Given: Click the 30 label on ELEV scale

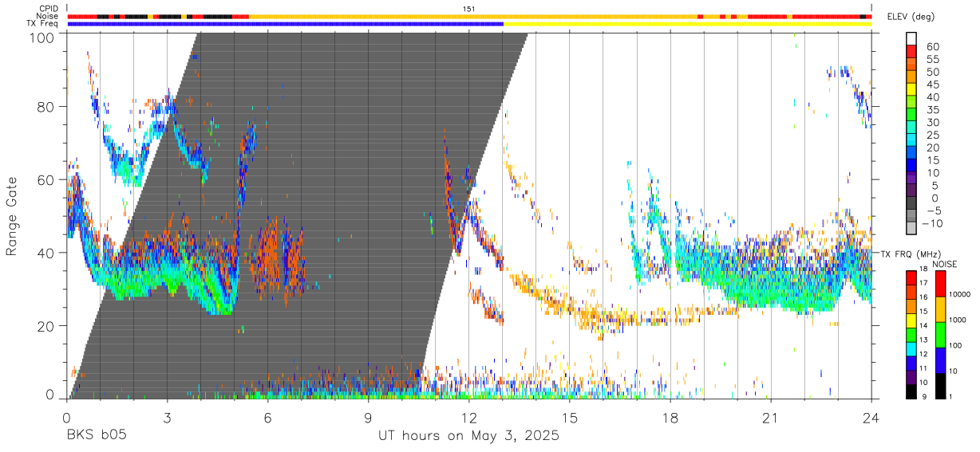Looking at the screenshot, I should click(931, 123).
